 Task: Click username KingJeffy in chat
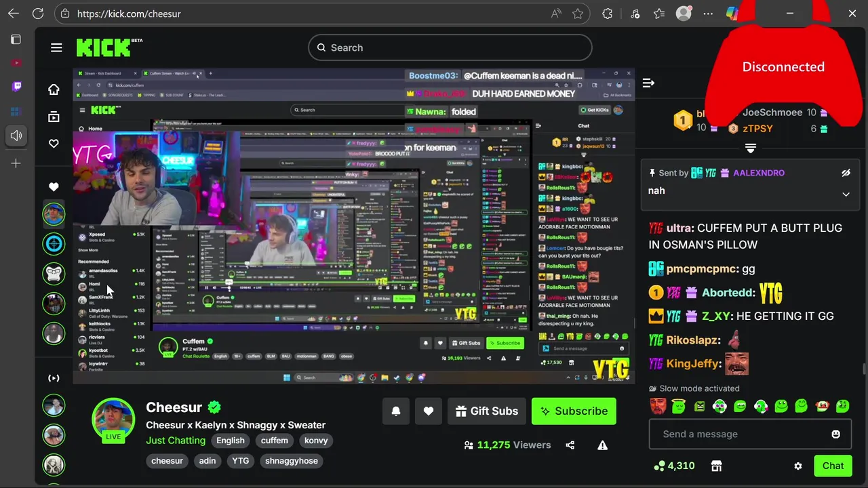692,364
